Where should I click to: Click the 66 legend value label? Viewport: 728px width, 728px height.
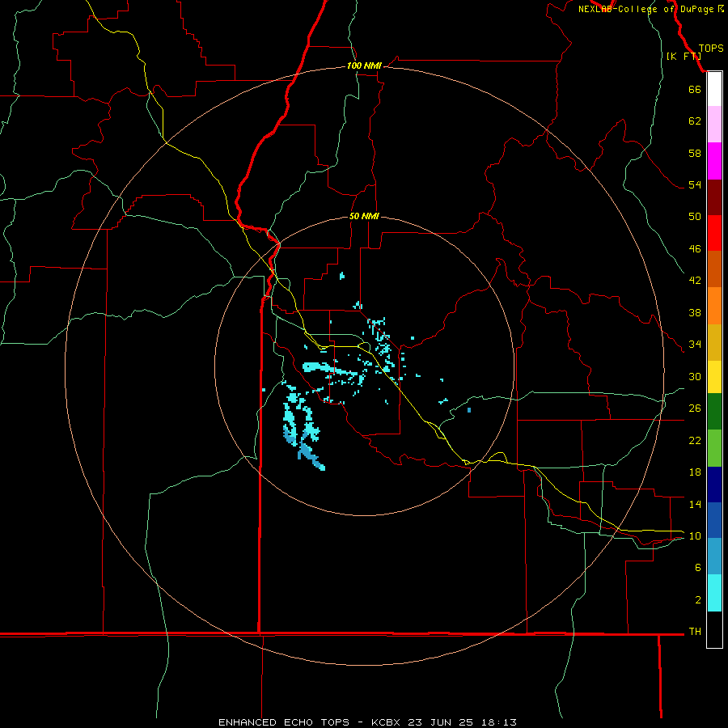(x=695, y=89)
